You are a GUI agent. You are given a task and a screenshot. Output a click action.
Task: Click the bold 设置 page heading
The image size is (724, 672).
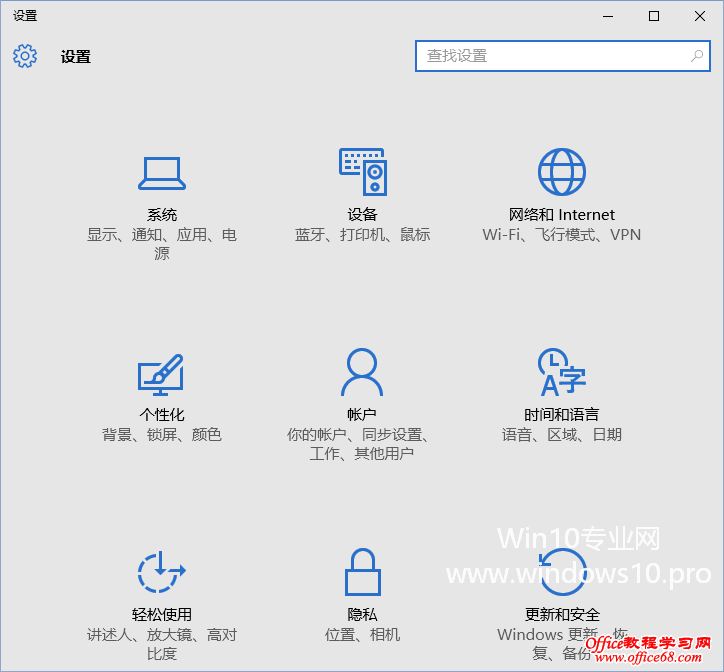(x=76, y=57)
